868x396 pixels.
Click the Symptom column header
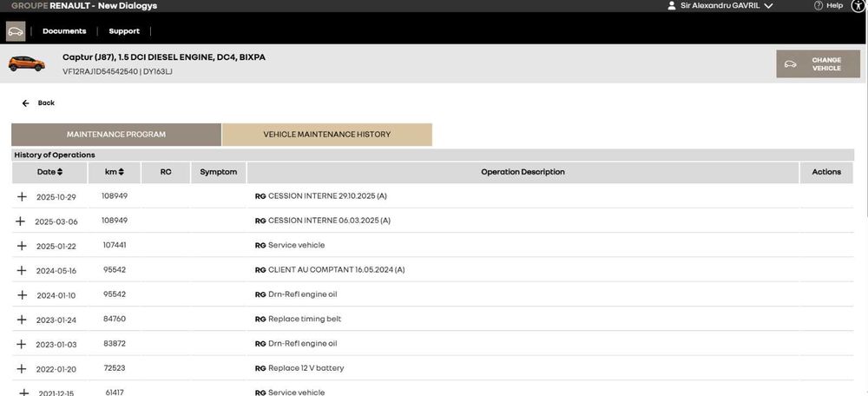pyautogui.click(x=219, y=172)
